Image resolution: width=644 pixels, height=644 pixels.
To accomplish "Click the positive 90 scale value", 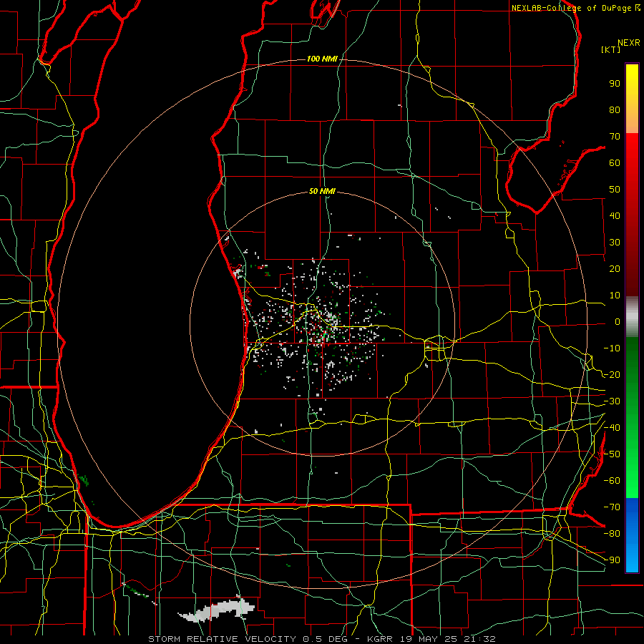I will 615,84.
